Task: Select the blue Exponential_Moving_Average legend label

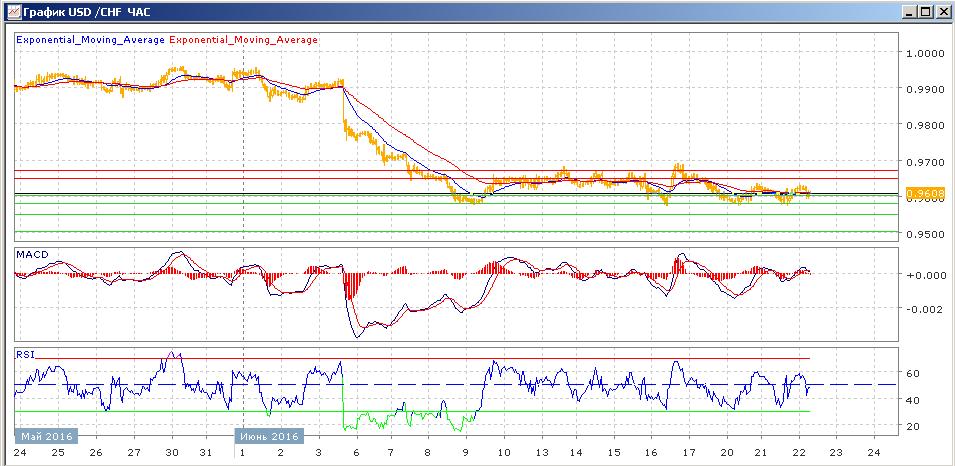Action: pyautogui.click(x=90, y=40)
